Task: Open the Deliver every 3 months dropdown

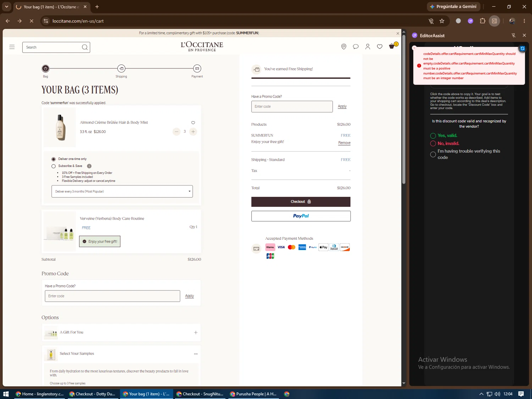Action: [x=122, y=192]
